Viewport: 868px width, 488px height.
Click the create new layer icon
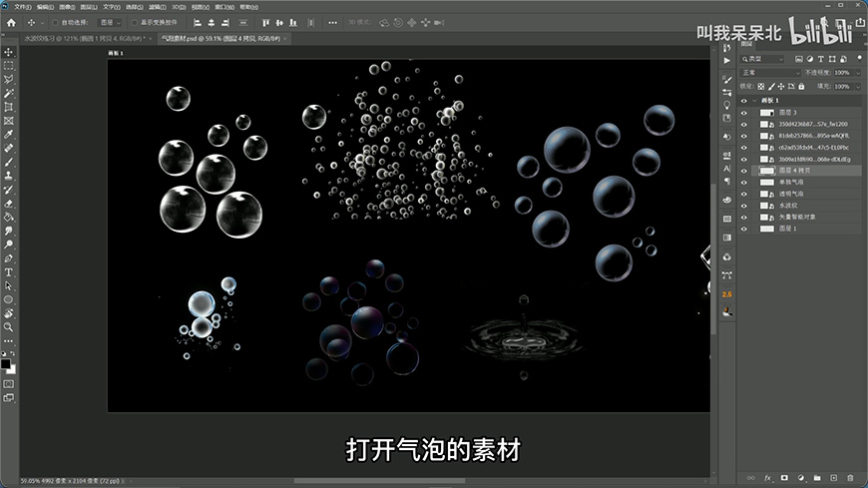point(834,477)
